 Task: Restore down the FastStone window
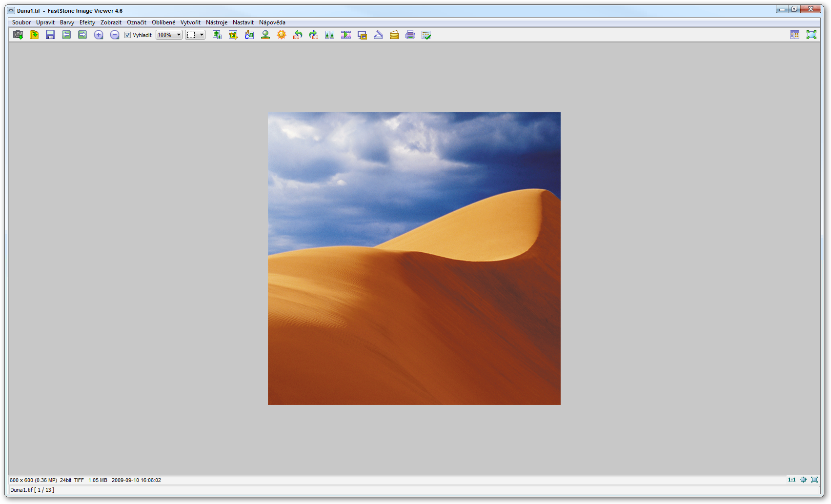(x=794, y=9)
